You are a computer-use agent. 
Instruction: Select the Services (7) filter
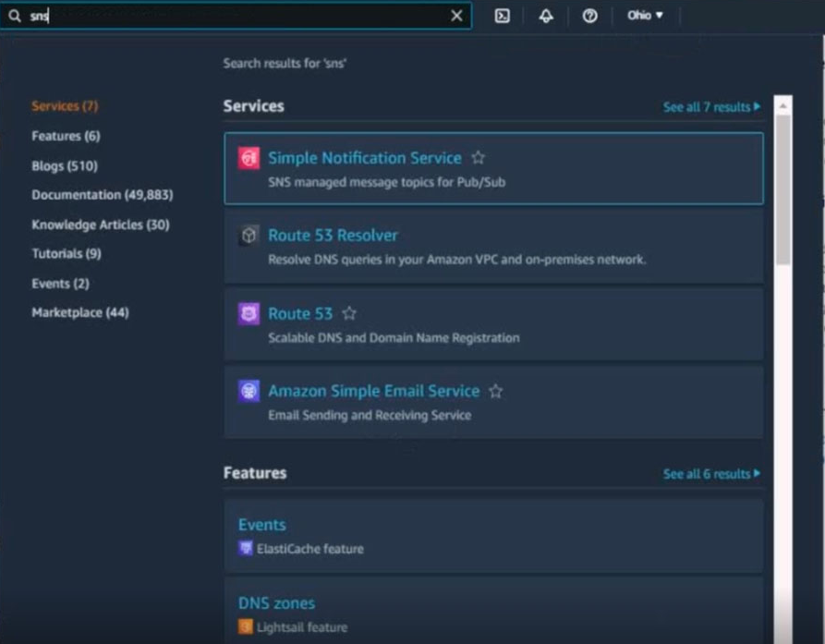[65, 105]
